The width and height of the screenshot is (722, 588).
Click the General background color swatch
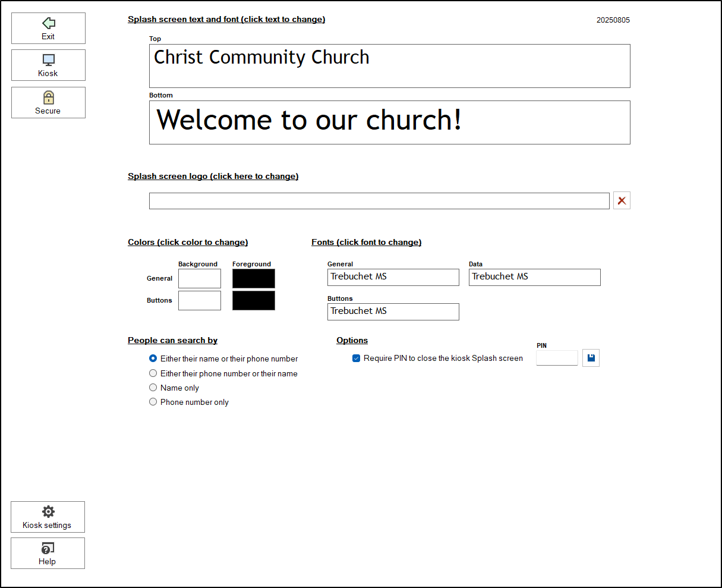pos(200,278)
